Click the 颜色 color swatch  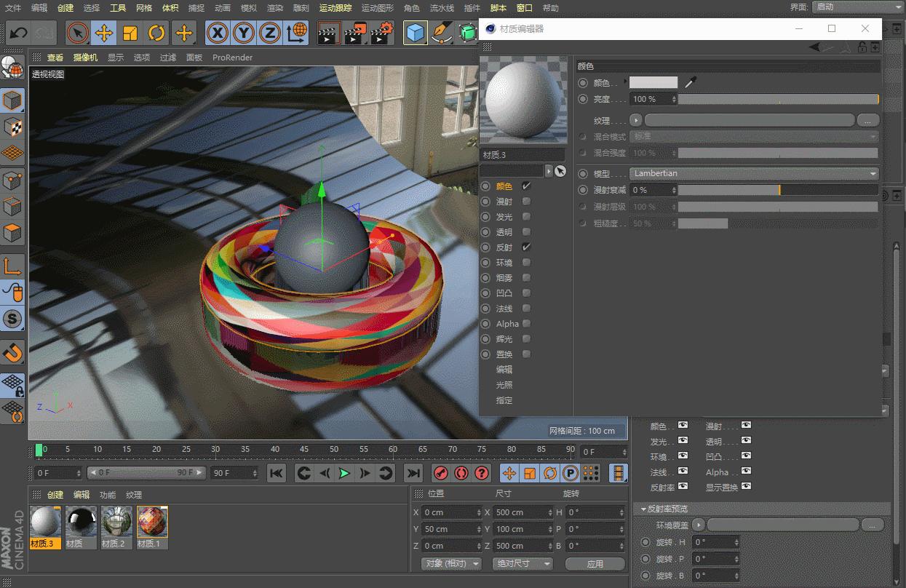point(653,83)
